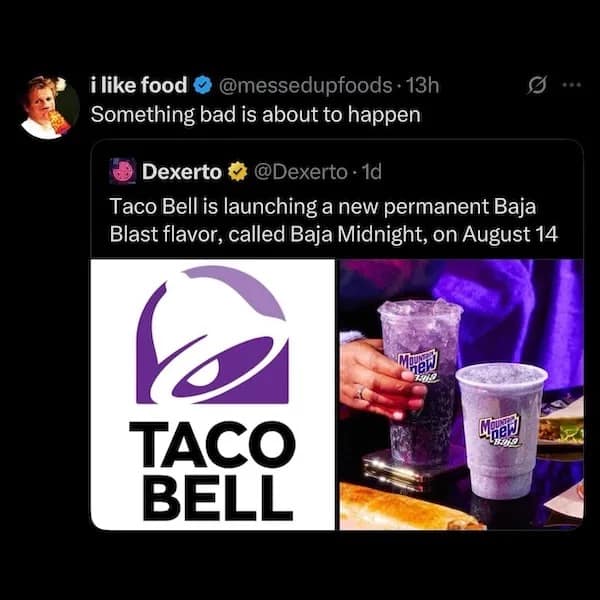Screen dimensions: 600x600
Task: Open the quoted tweet text about Baja Midnight
Action: pos(333,220)
